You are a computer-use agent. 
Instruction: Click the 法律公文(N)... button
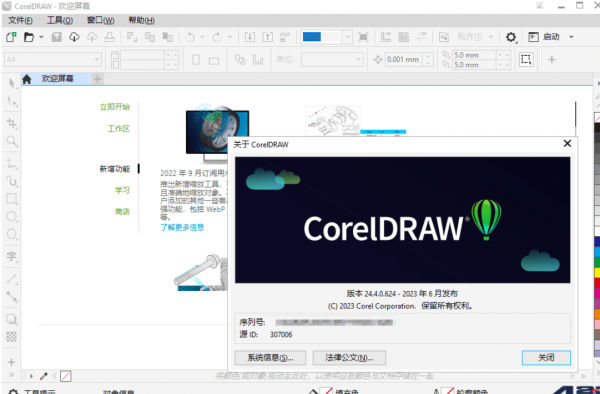coord(349,358)
